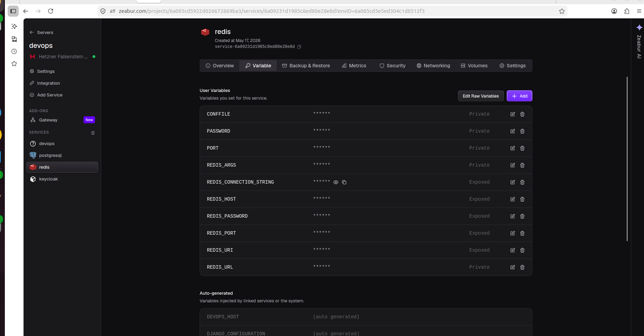Edit the REDIS_ARGS variable

513,165
